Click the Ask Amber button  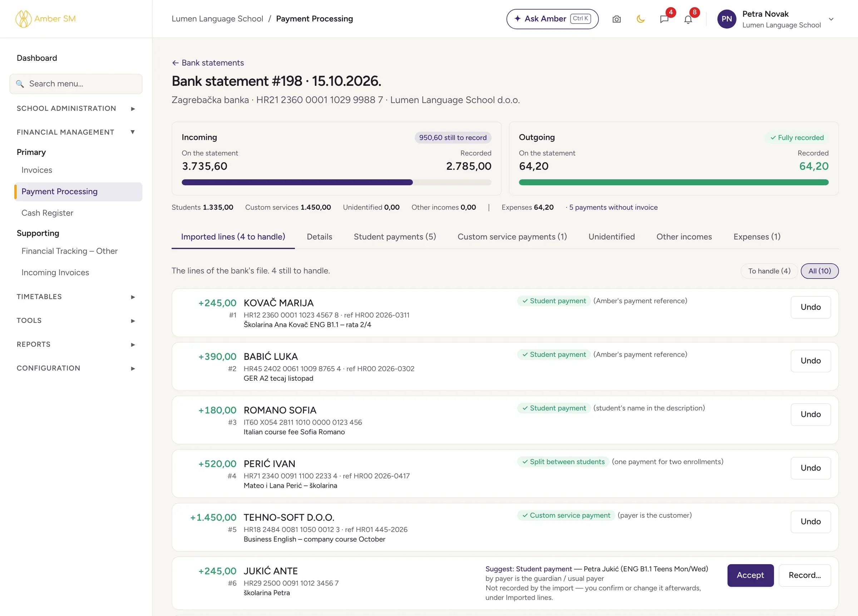(x=552, y=19)
